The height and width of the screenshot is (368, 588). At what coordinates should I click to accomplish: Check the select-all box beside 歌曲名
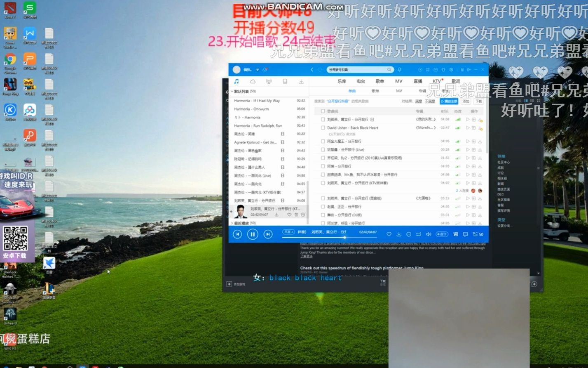323,111
